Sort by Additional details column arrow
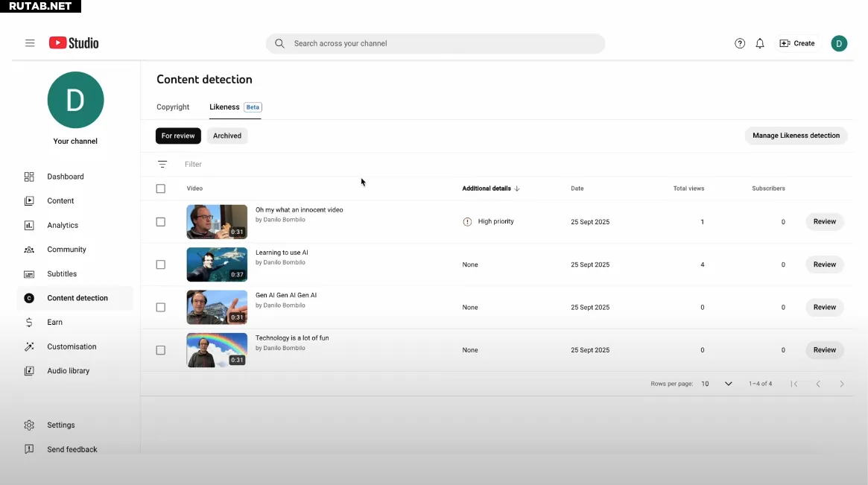Image resolution: width=868 pixels, height=485 pixels. click(x=517, y=188)
